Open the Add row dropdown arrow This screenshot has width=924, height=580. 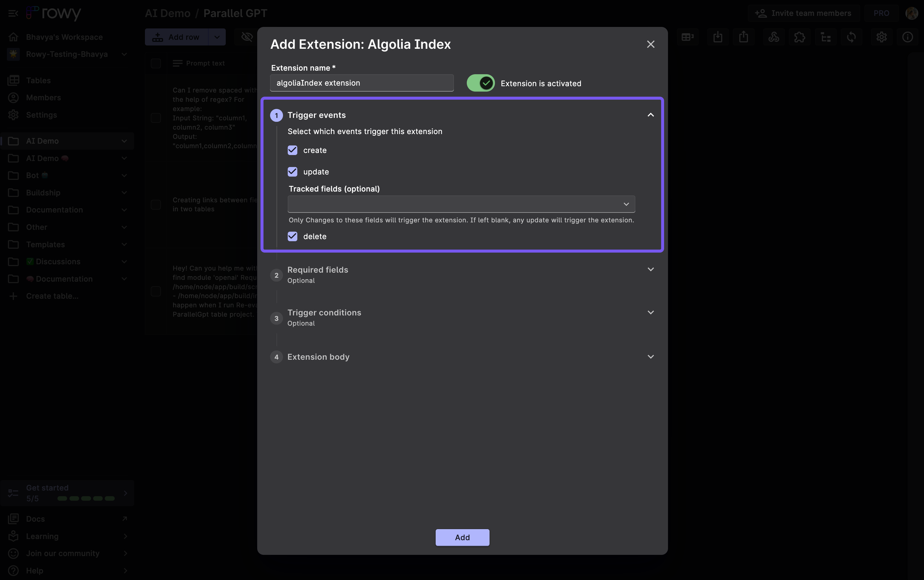(x=217, y=37)
